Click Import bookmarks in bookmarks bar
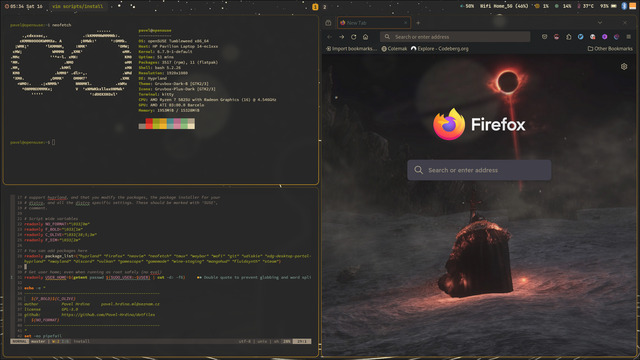The width and height of the screenshot is (640, 360). tap(351, 49)
